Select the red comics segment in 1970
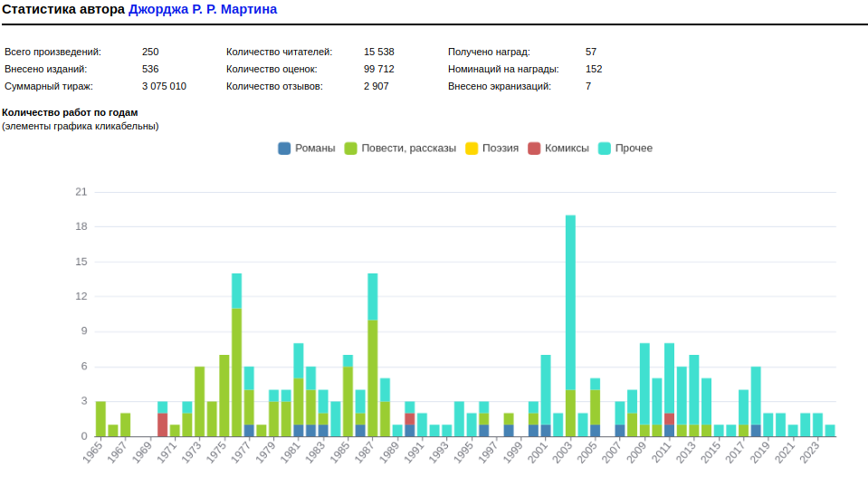This screenshot has height=478, width=868. point(162,425)
